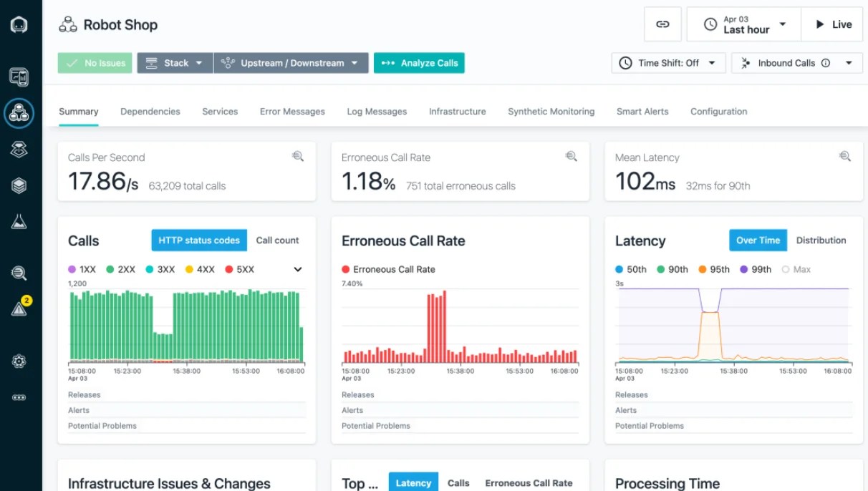Expand the Upstream / Downstream dropdown
This screenshot has height=491, width=868.
point(290,62)
